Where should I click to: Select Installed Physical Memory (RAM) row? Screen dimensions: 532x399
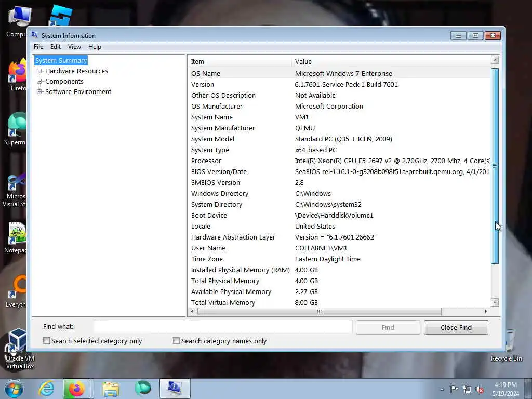pos(339,270)
